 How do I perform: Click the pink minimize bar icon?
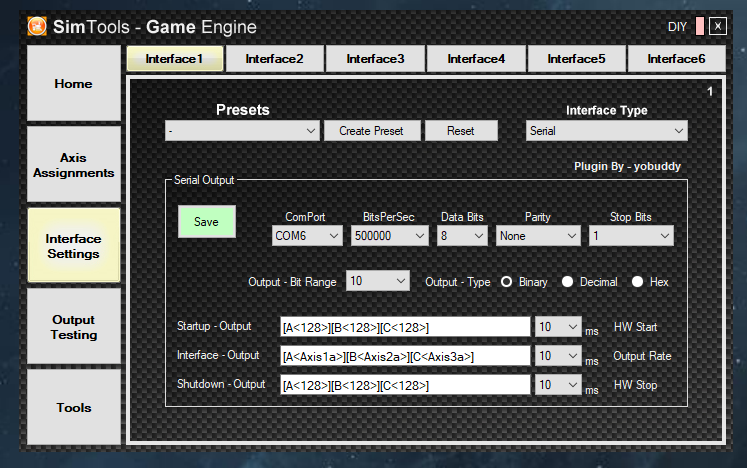pyautogui.click(x=699, y=26)
